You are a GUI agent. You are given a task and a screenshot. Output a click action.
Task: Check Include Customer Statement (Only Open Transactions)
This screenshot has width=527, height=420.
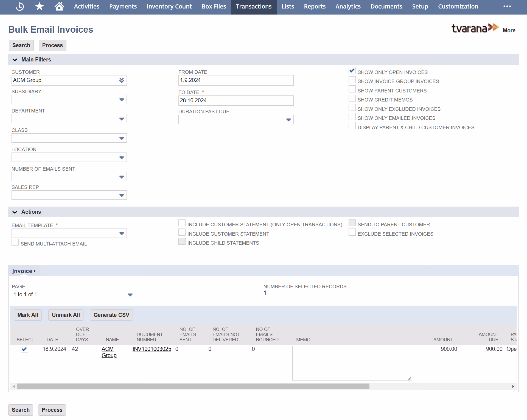tap(182, 223)
